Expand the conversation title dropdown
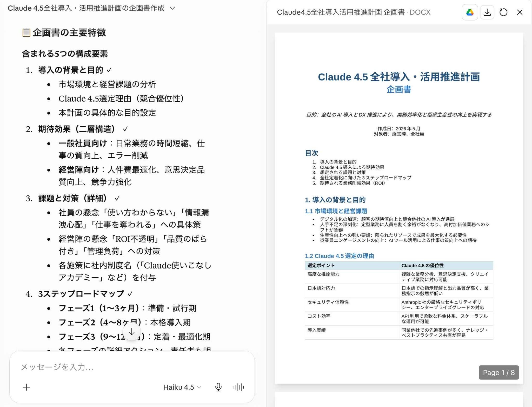Image resolution: width=532 pixels, height=407 pixels. click(x=172, y=8)
